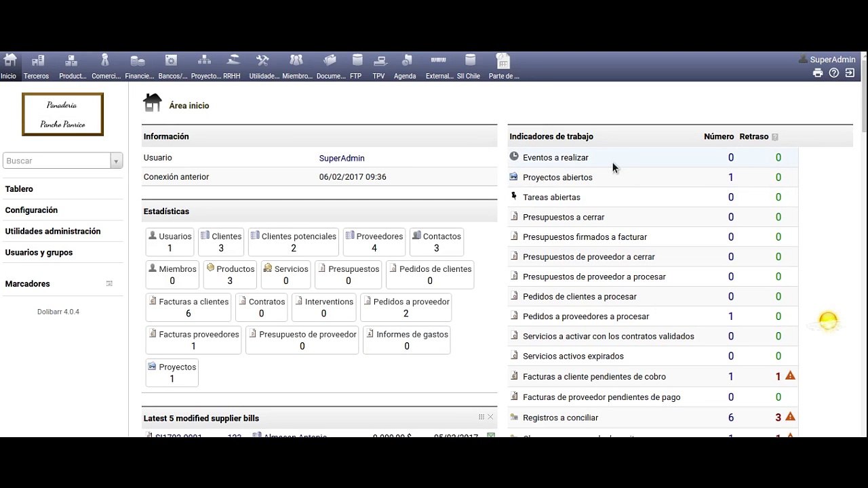Viewport: 868px width, 488px height.
Task: Open Proyectos abiertos indicator
Action: point(557,178)
